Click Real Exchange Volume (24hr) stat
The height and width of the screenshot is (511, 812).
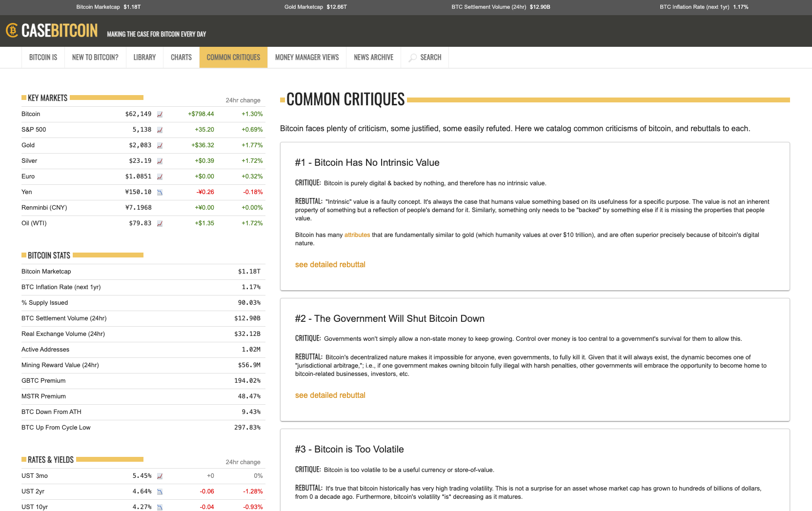pos(143,334)
